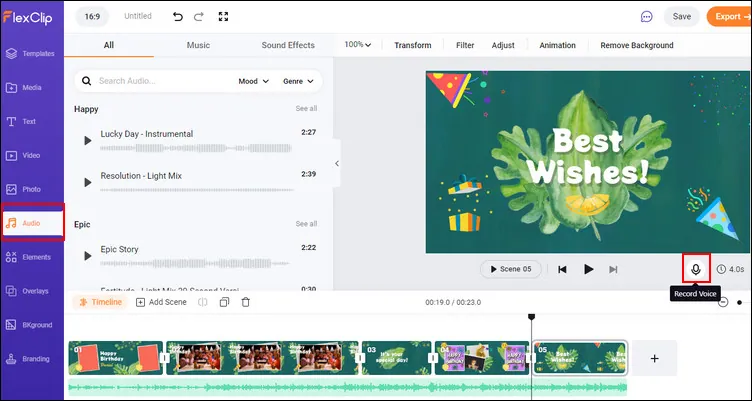
Task: Click the Search Audio input field
Action: click(x=163, y=81)
